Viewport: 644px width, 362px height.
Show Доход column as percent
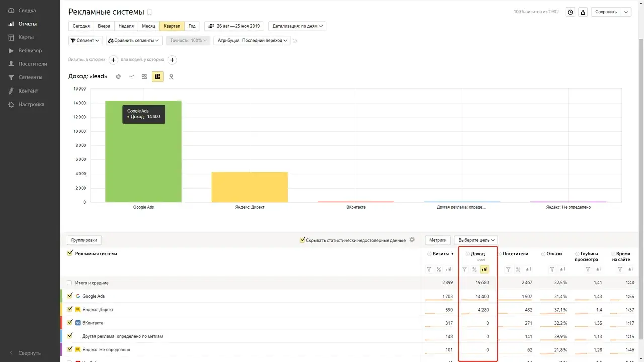click(474, 269)
